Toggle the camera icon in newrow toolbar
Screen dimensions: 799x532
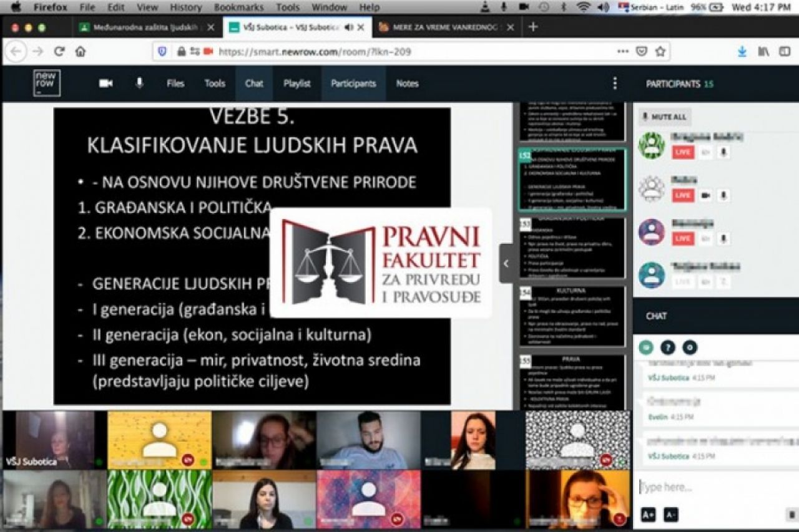(105, 84)
